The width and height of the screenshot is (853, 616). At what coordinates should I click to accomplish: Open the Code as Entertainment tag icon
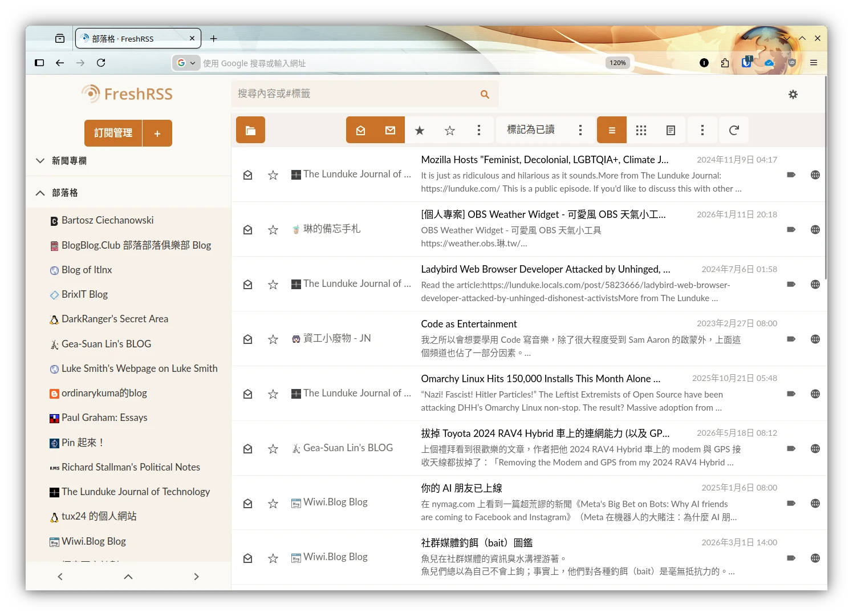pos(791,339)
